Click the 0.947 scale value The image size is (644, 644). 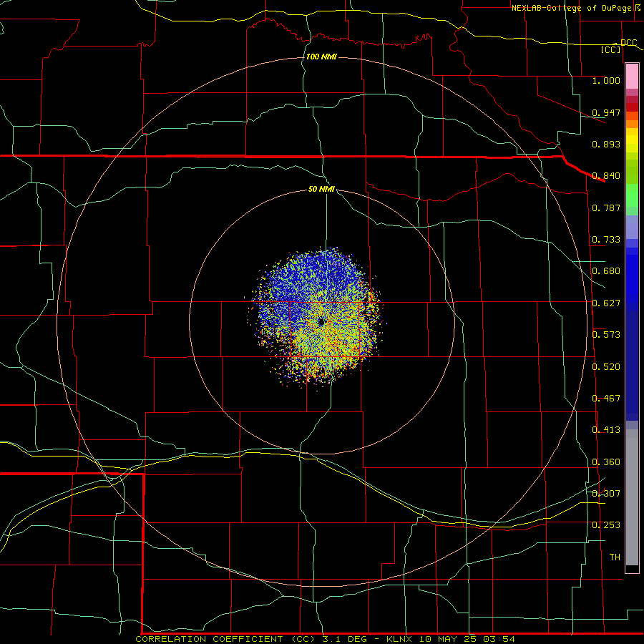(x=606, y=112)
